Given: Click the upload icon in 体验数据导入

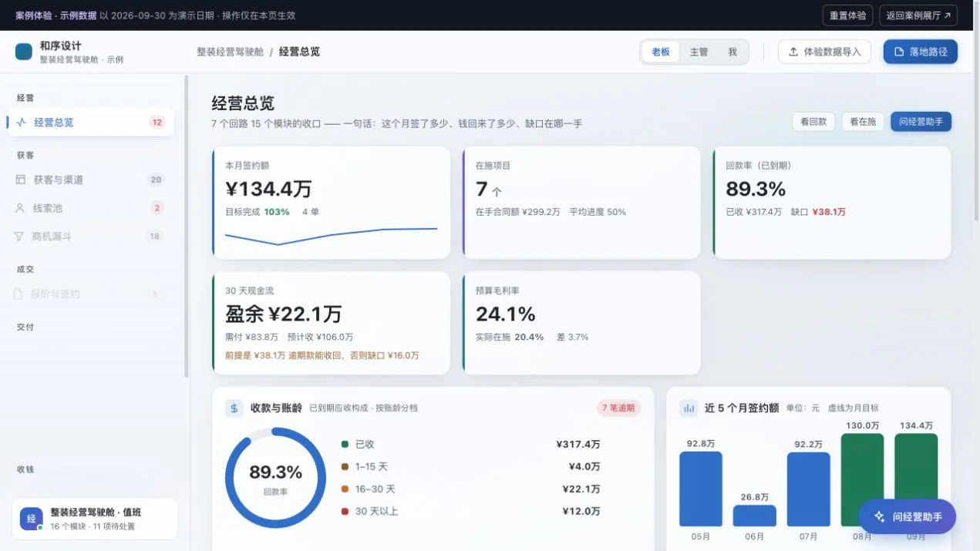Looking at the screenshot, I should [x=793, y=52].
